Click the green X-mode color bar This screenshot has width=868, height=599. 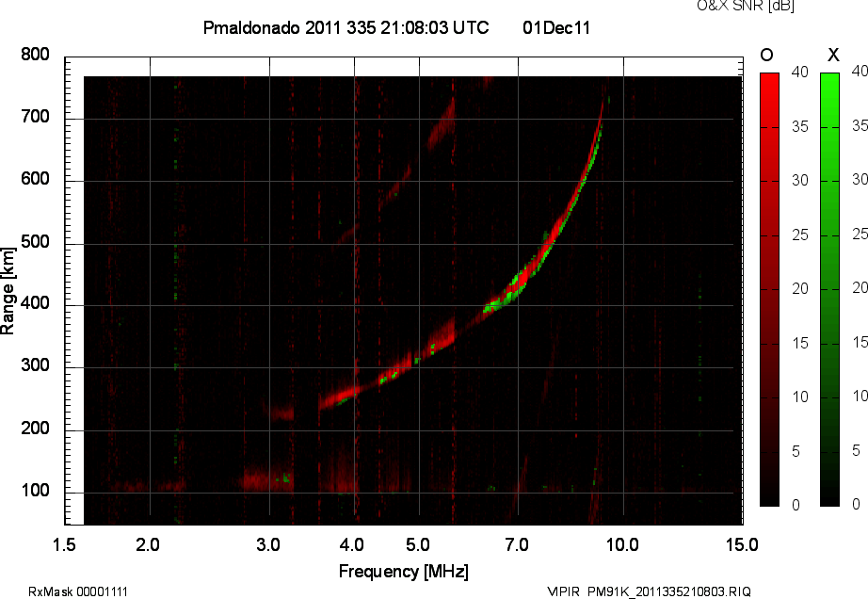click(829, 289)
